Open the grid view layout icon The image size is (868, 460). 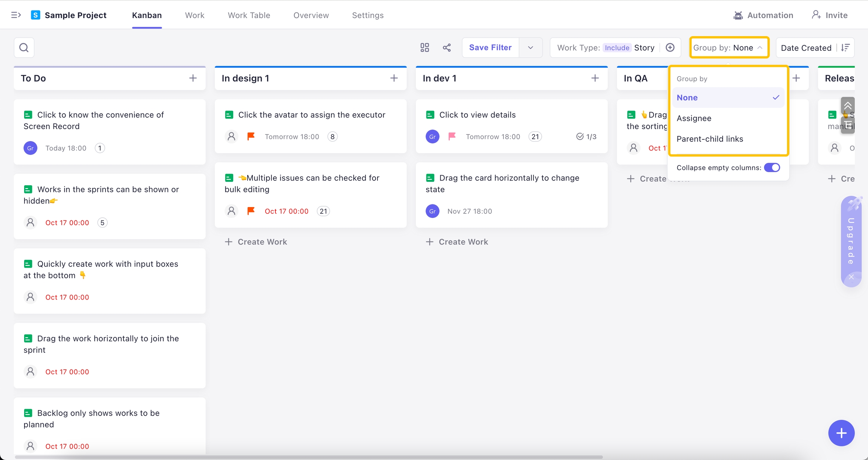pos(425,48)
